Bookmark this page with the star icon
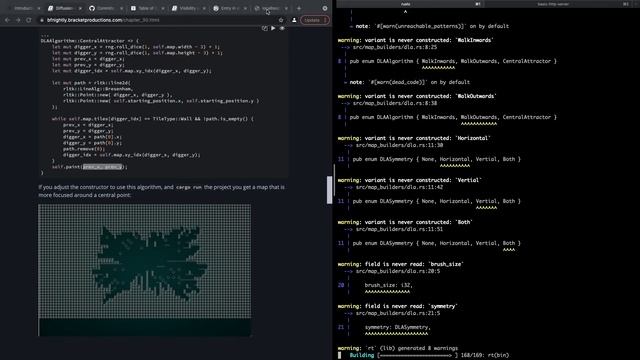Viewport: 640px width, 360px height. pyautogui.click(x=281, y=20)
